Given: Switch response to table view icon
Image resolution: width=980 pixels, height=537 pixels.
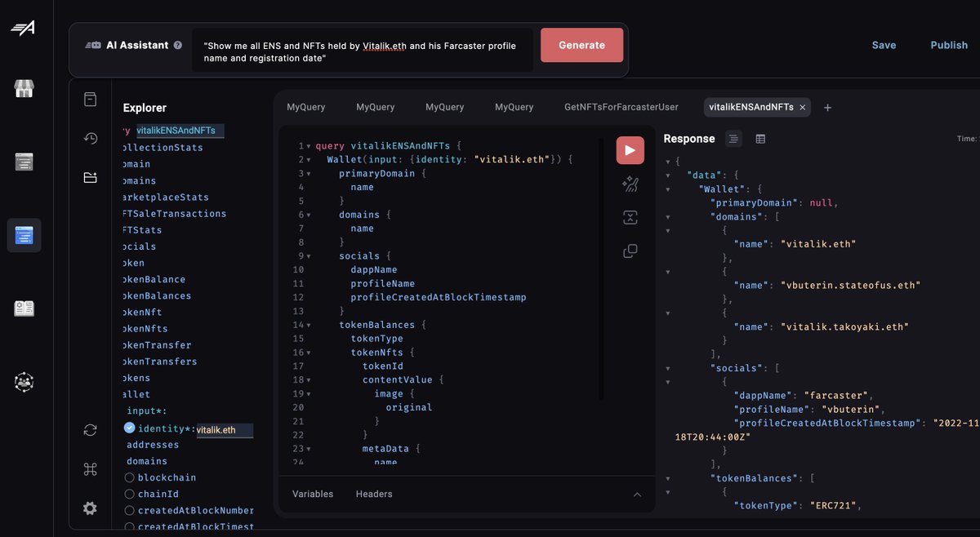Looking at the screenshot, I should [x=760, y=139].
